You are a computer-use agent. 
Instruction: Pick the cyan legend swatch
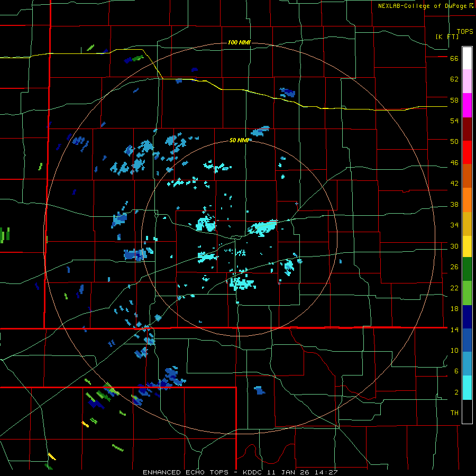point(467,388)
